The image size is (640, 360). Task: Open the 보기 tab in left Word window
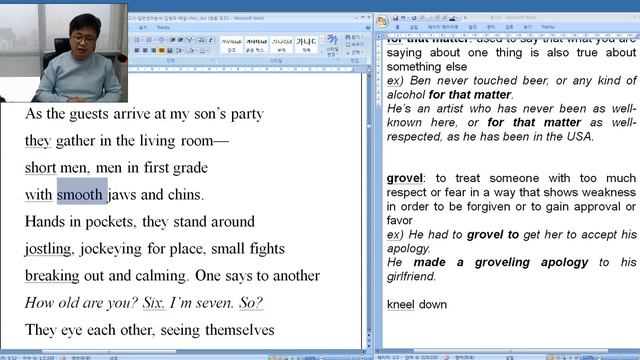pos(143,27)
